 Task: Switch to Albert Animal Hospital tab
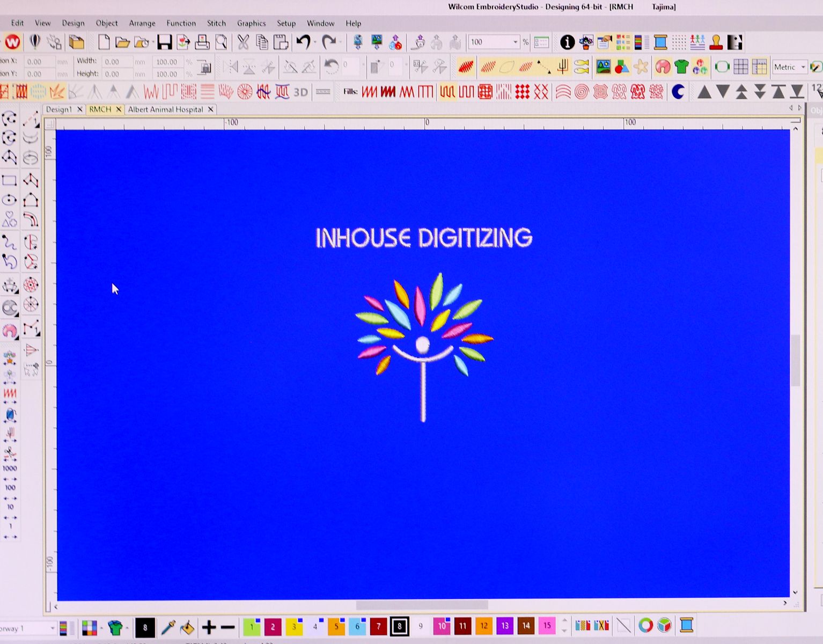165,109
